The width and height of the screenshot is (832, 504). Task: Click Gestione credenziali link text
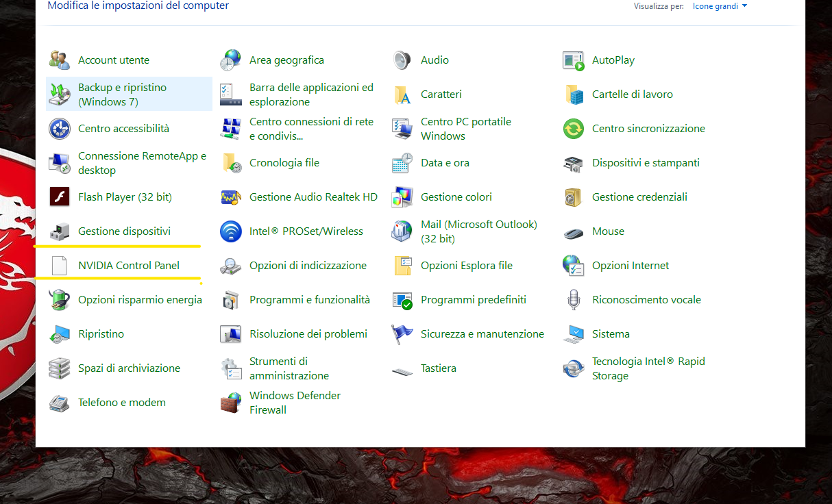point(639,197)
